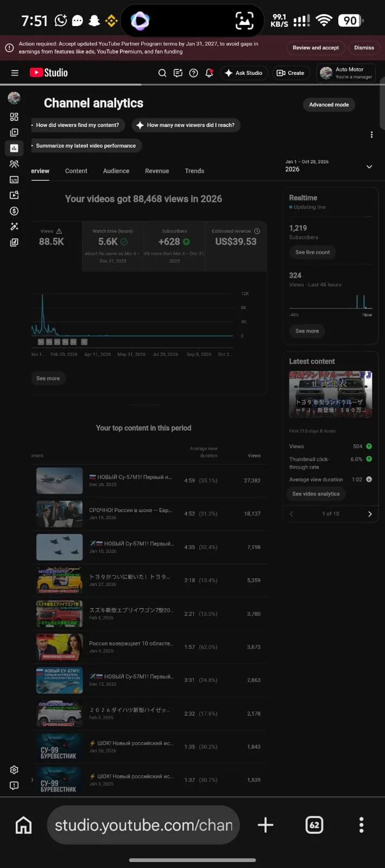Open the search magnifier icon

tap(162, 73)
